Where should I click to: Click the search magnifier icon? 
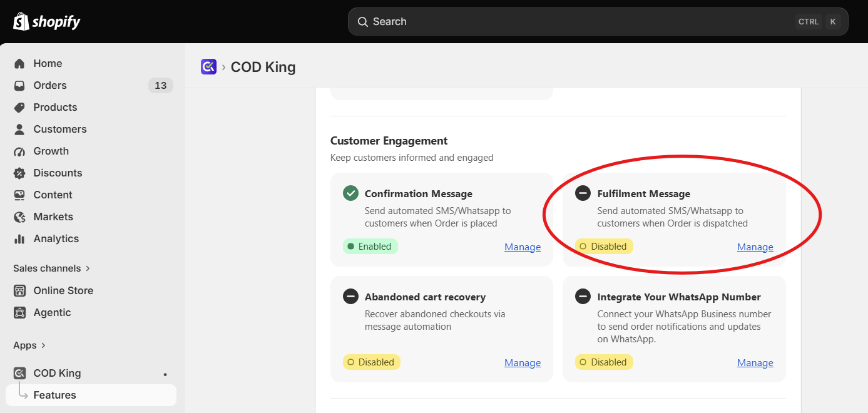click(x=362, y=22)
